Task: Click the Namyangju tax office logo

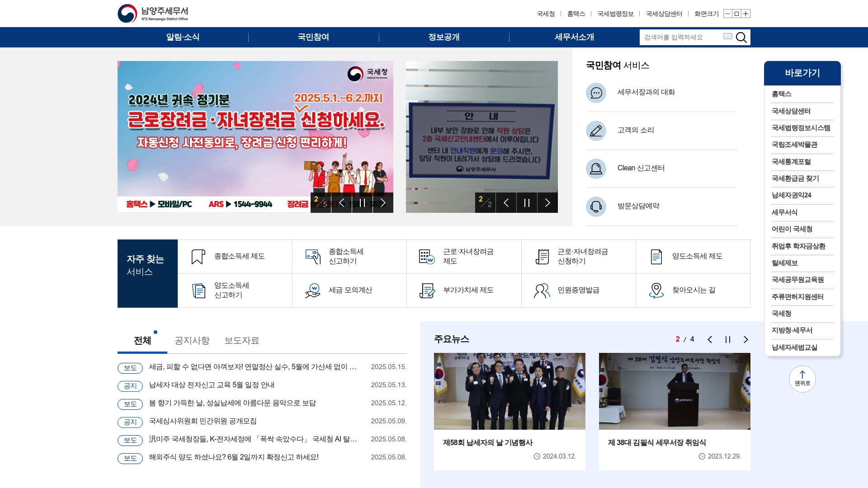Action: pos(153,14)
